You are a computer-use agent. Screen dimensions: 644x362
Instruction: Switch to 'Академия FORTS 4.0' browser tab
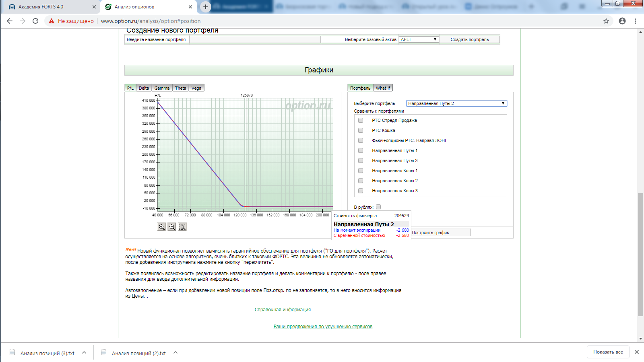(51, 7)
